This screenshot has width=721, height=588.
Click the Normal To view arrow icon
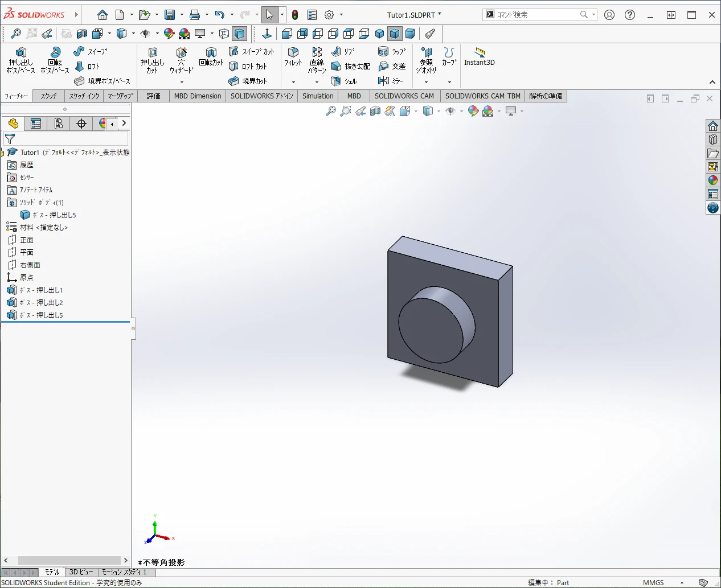(x=267, y=34)
